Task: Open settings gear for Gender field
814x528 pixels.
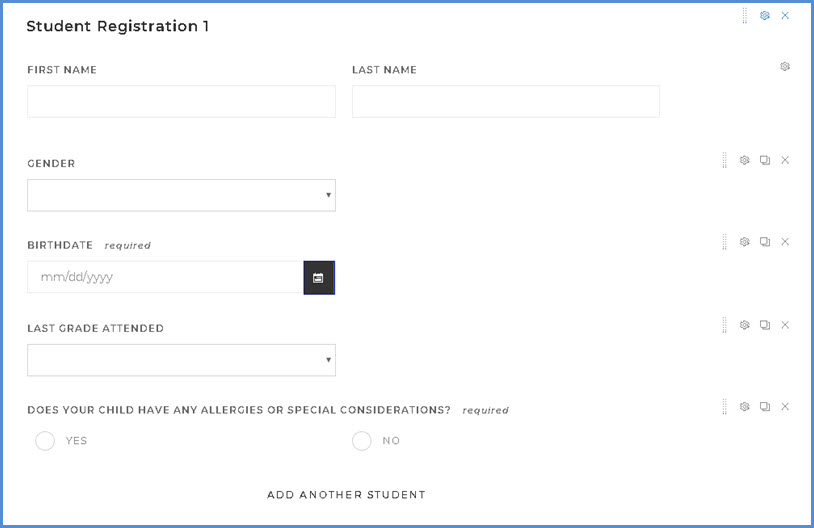Action: coord(744,160)
